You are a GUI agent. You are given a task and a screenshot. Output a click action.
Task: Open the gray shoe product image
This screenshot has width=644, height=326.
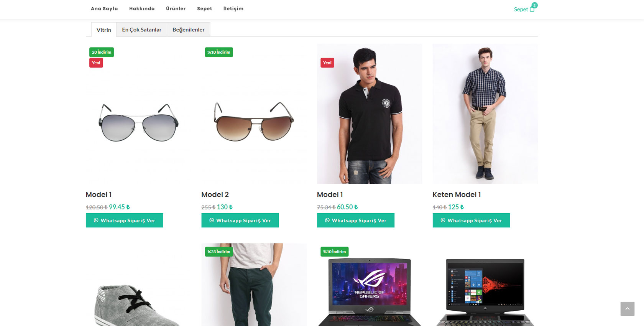[138, 285]
